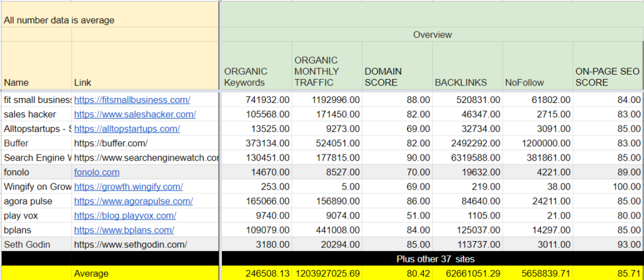The width and height of the screenshot is (644, 280).
Task: Select the 6319588.00 backlinks cell
Action: 467,158
